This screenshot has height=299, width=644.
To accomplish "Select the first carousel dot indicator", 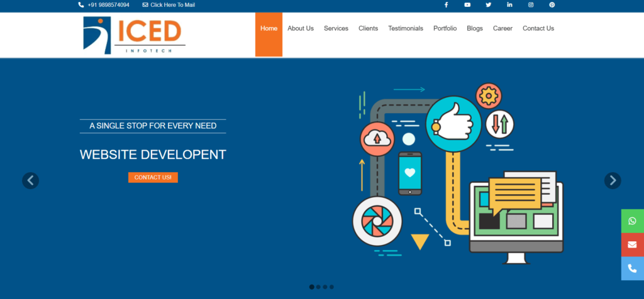I will (311, 287).
